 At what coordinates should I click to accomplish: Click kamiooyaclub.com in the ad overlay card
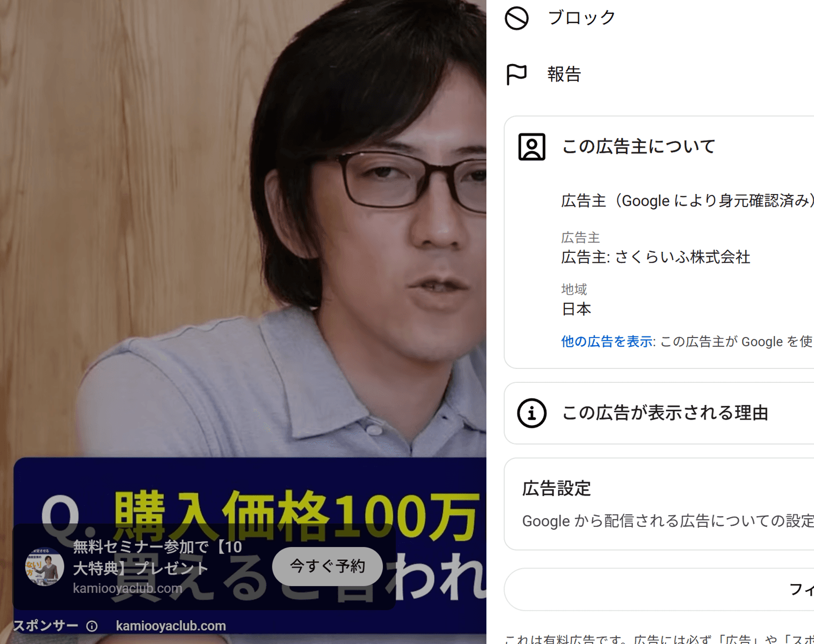coord(127,588)
